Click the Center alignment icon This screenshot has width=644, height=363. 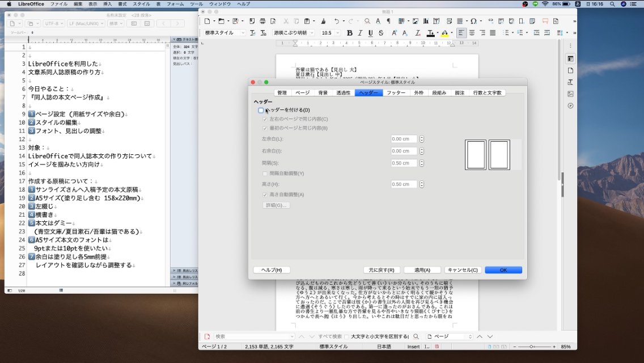pos(472,33)
